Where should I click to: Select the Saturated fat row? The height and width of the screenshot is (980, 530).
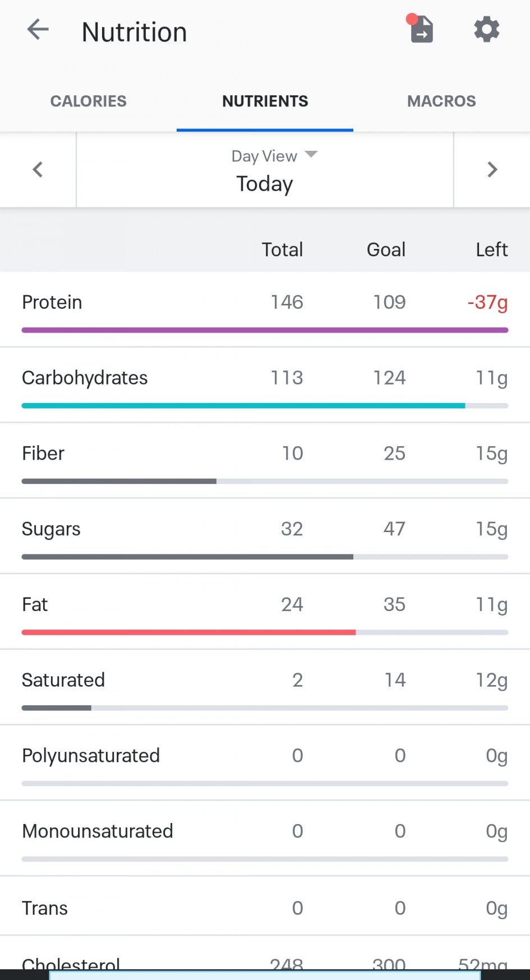pos(63,680)
